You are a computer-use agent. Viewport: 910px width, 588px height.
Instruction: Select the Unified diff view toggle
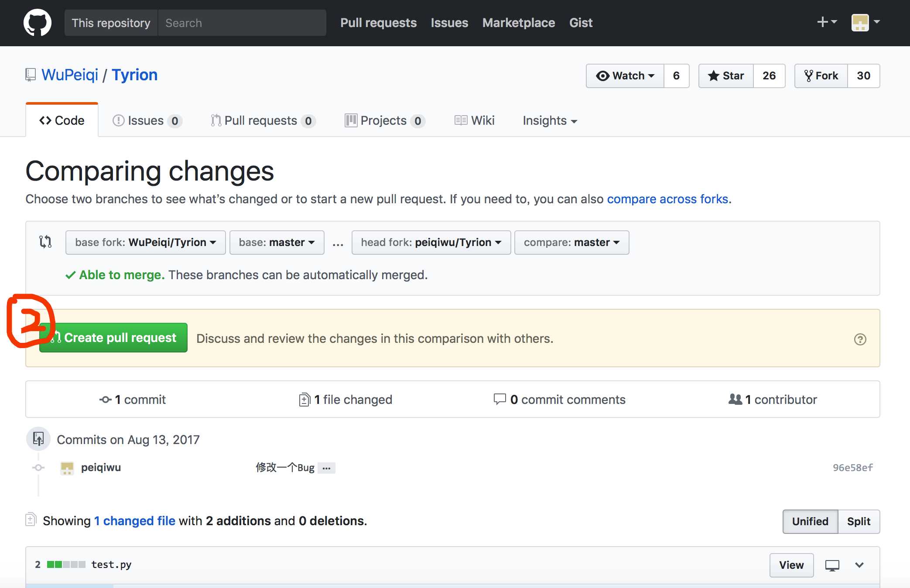(810, 521)
